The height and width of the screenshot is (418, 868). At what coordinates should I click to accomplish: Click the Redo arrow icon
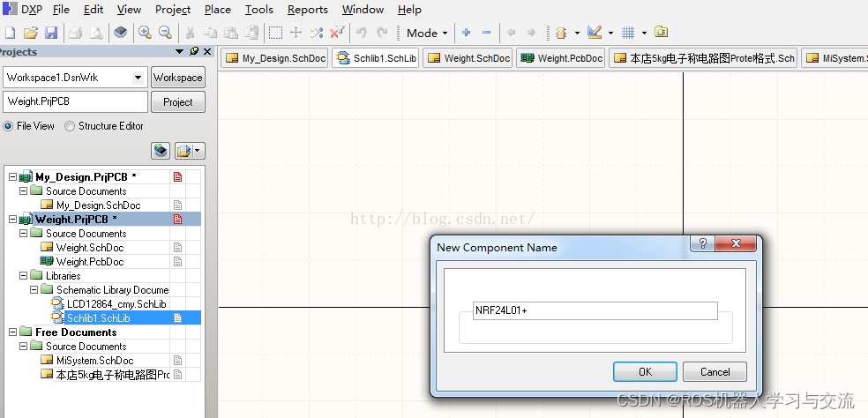pos(382,33)
